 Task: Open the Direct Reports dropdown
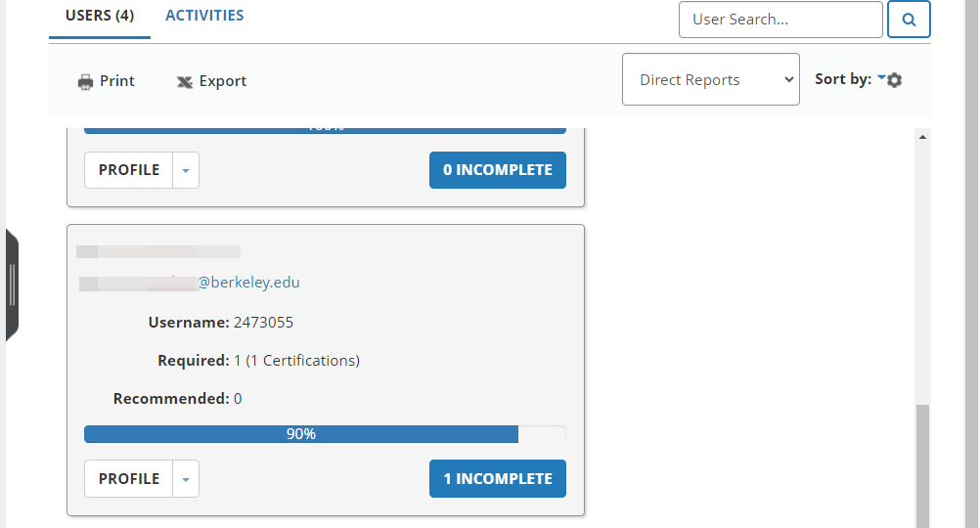[711, 79]
